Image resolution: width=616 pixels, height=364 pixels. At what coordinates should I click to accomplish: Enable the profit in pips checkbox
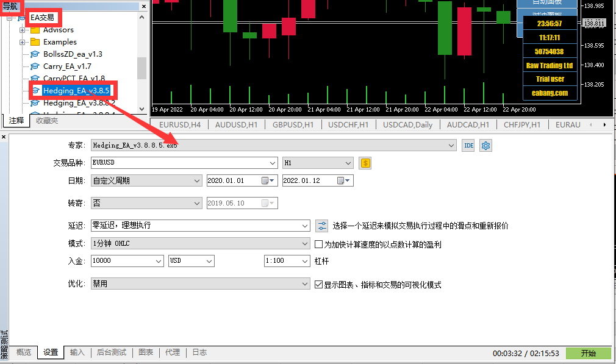point(318,244)
